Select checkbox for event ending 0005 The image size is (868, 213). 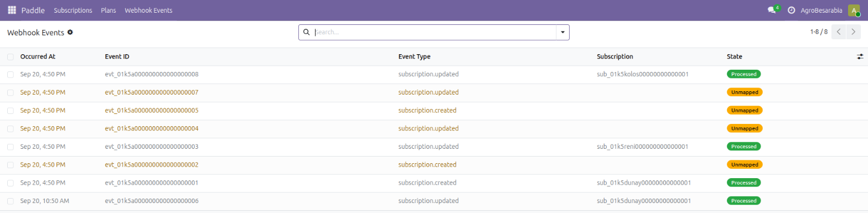[11, 111]
